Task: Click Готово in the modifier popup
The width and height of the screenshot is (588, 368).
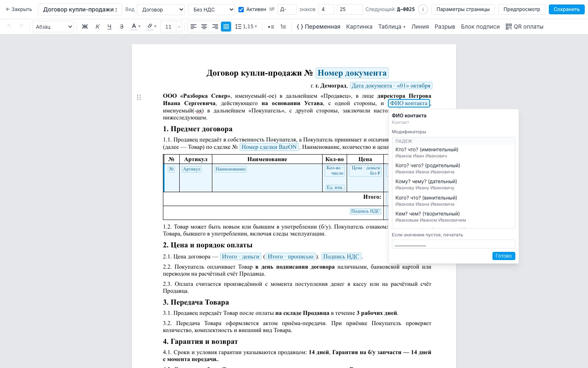Action: click(x=503, y=256)
